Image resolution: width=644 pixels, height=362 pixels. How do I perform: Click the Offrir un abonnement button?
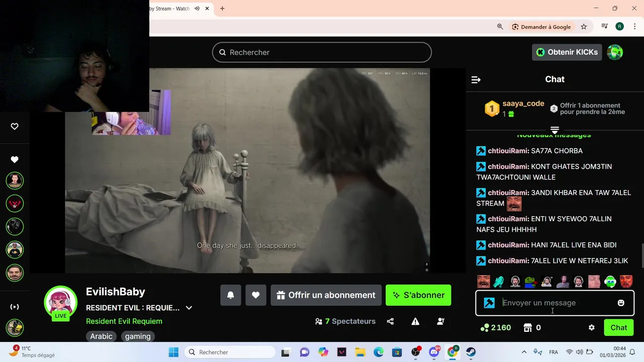coord(326,295)
